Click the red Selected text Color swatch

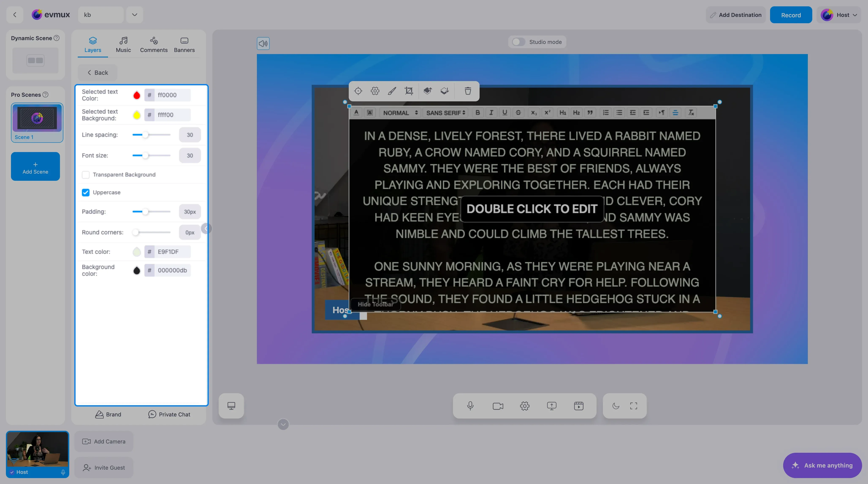pos(136,95)
